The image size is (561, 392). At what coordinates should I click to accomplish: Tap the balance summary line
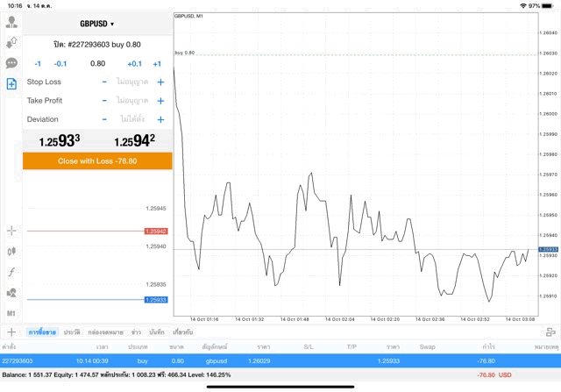point(117,374)
